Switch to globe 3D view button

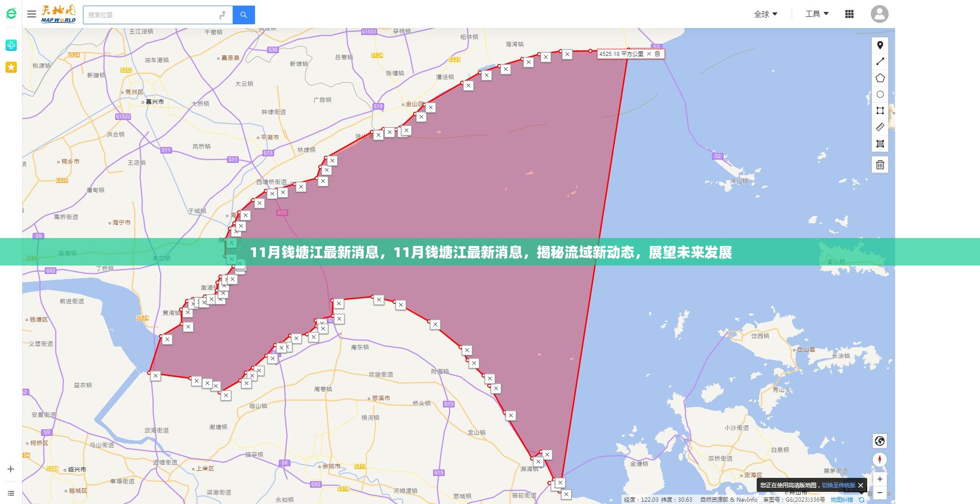pos(880,441)
